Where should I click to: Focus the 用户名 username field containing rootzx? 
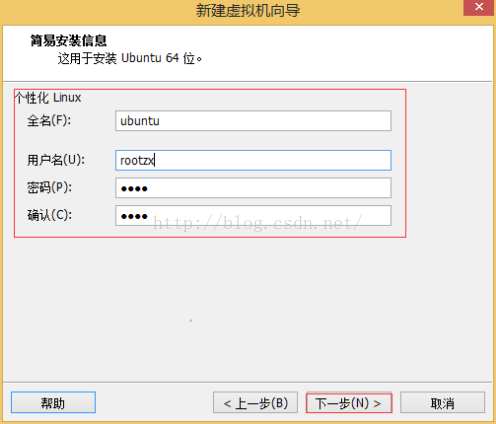(x=253, y=160)
